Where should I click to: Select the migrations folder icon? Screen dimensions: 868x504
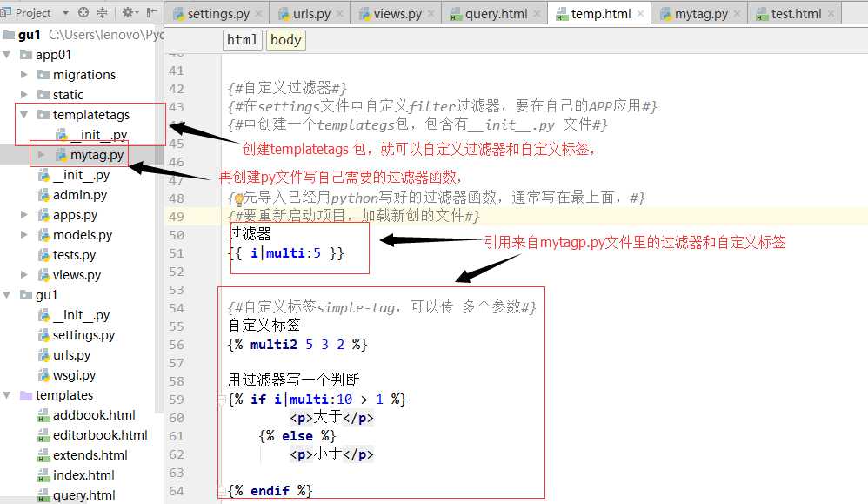pos(43,74)
